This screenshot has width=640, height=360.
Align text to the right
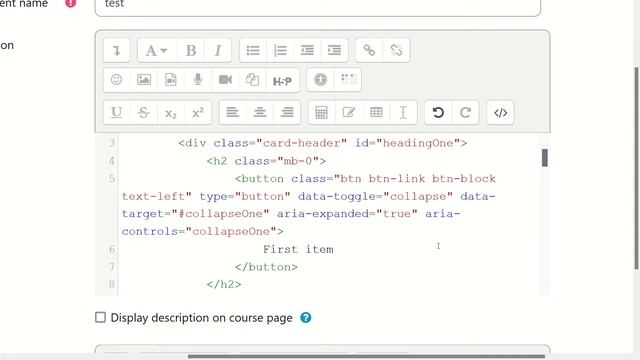tap(287, 112)
